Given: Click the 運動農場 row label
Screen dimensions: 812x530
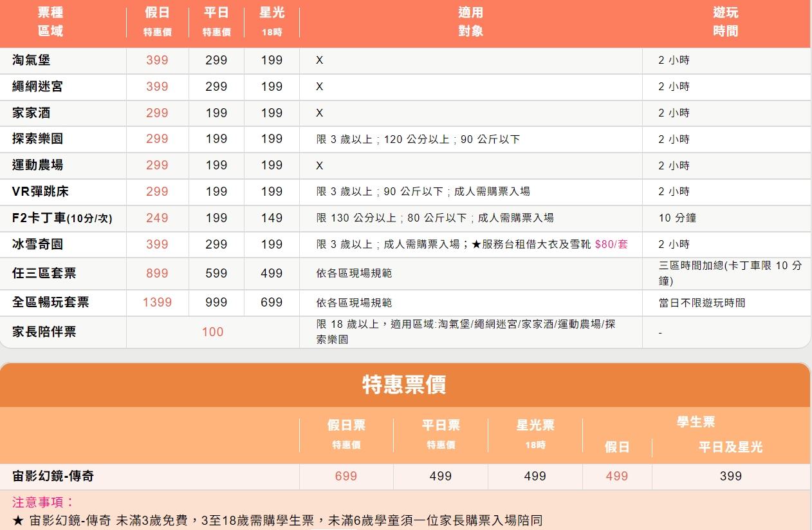Looking at the screenshot, I should click(x=37, y=165).
